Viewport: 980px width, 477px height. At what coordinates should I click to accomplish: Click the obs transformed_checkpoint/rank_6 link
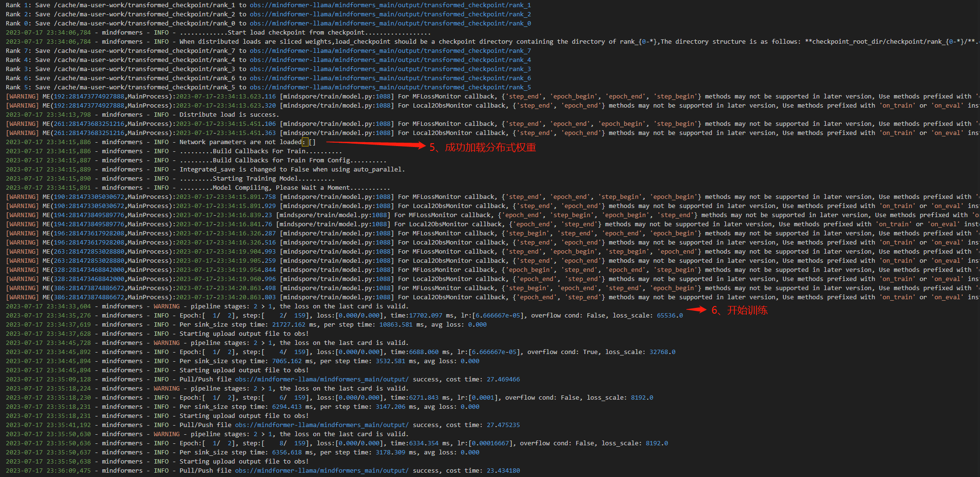click(x=390, y=78)
